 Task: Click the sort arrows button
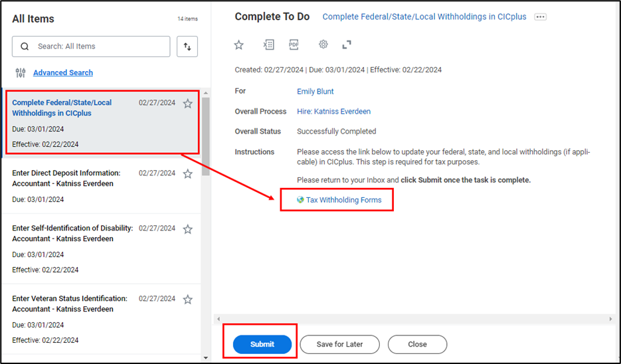pyautogui.click(x=187, y=46)
